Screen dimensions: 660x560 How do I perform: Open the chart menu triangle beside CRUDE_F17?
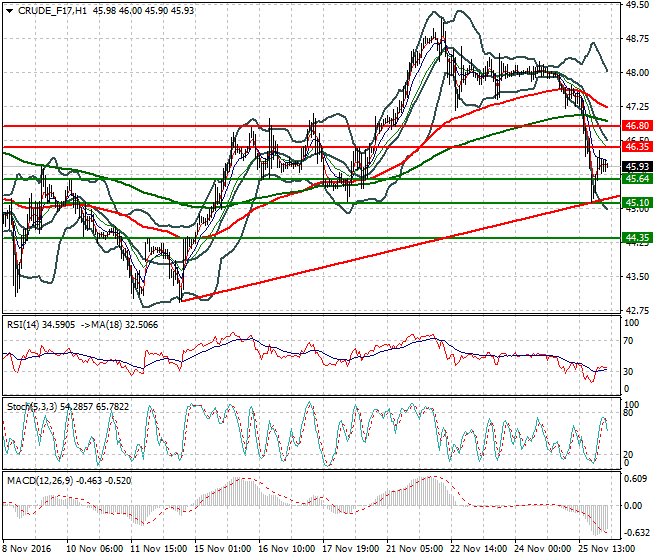(x=10, y=11)
